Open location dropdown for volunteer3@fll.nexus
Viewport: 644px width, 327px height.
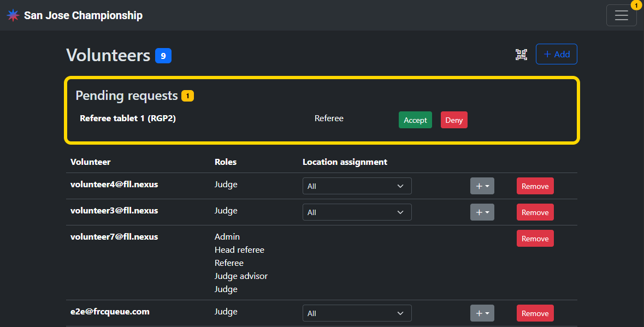(357, 212)
